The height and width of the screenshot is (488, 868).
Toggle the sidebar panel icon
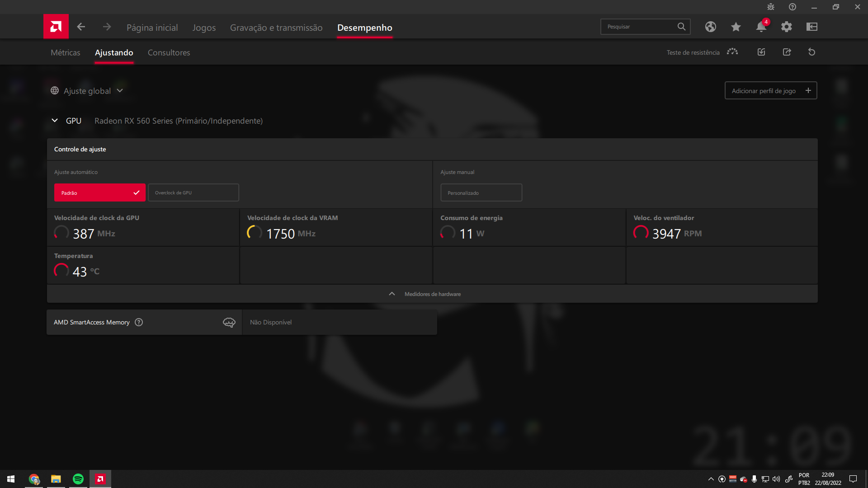(812, 27)
